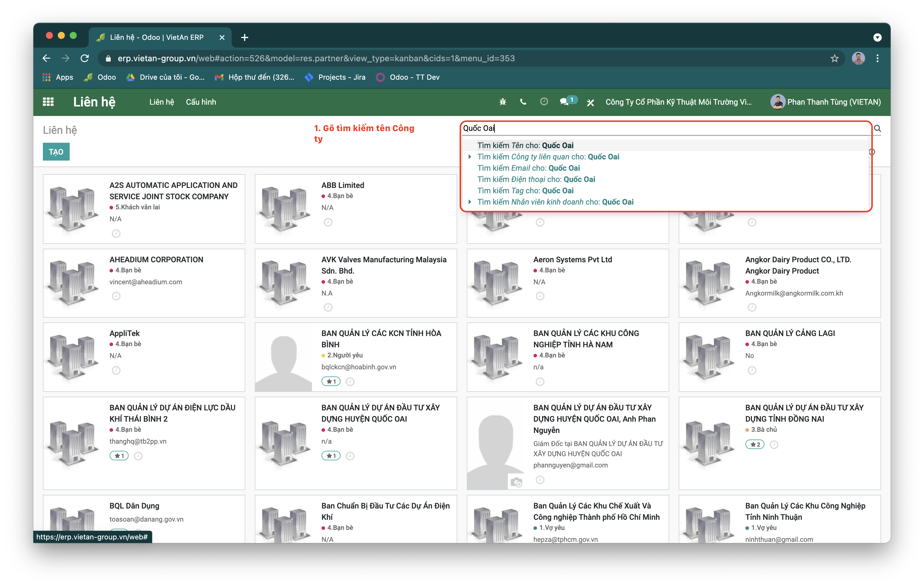The image size is (924, 587).
Task: Open activities clock icon in navbar
Action: coord(544,102)
